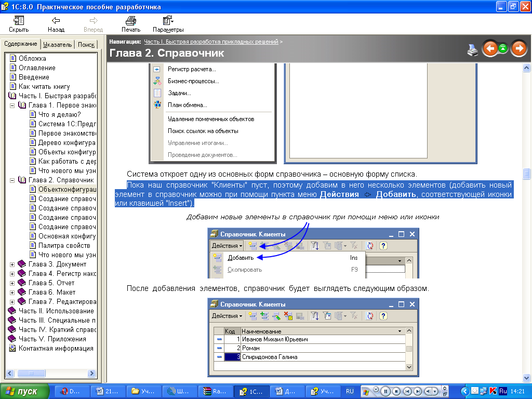Click the content pane vertical scrollbar thumb
The image size is (532, 399).
point(527,174)
